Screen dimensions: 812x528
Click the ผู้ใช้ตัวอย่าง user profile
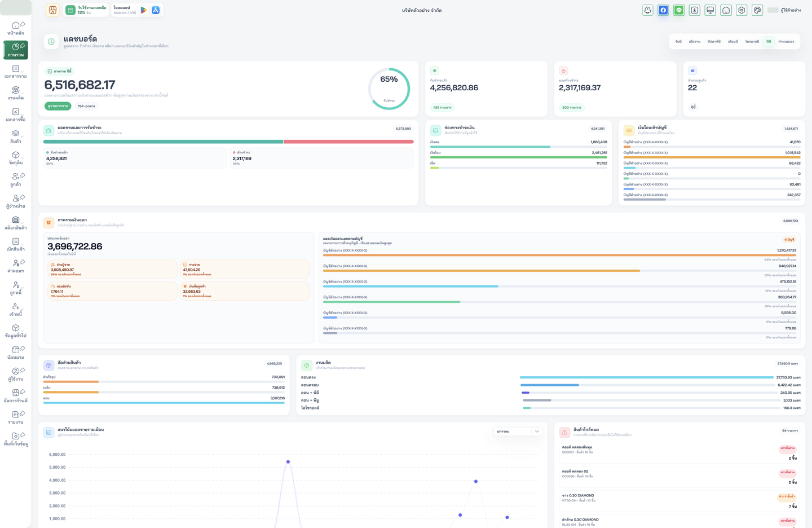[x=784, y=10]
